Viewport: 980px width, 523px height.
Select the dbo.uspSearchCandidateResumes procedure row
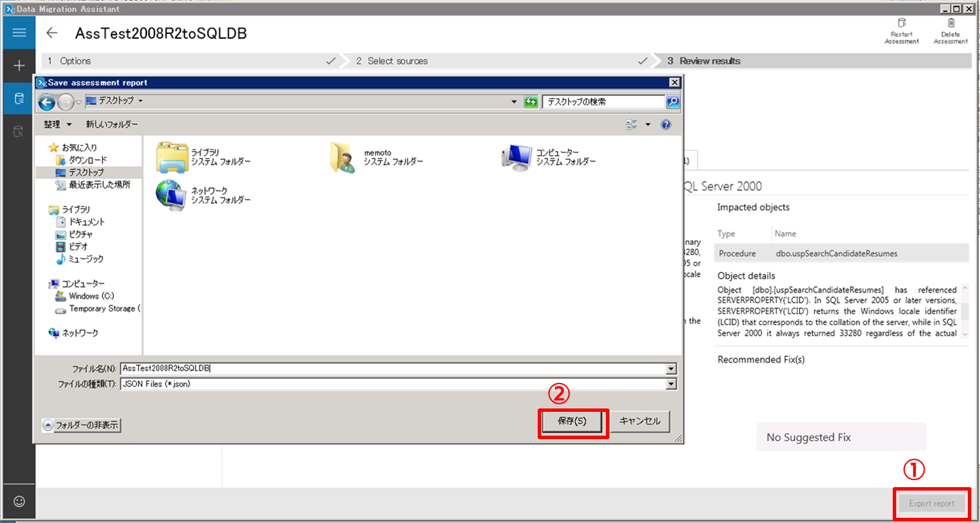[x=841, y=253]
